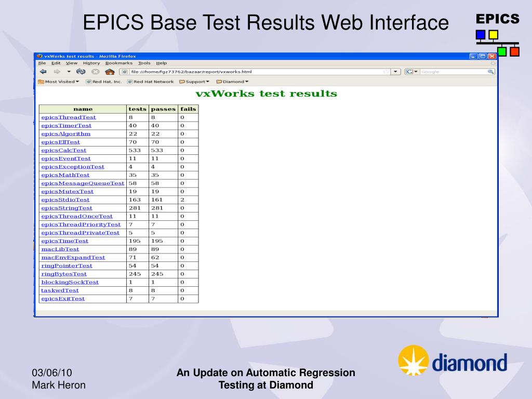Reload the page with the refresh icon
Viewport: 532px width, 399px height.
[81, 72]
